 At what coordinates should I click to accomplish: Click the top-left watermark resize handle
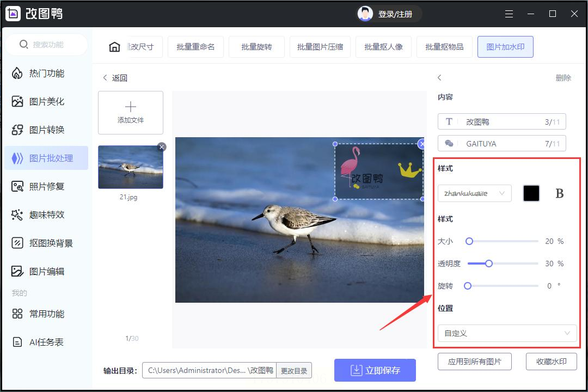click(335, 144)
